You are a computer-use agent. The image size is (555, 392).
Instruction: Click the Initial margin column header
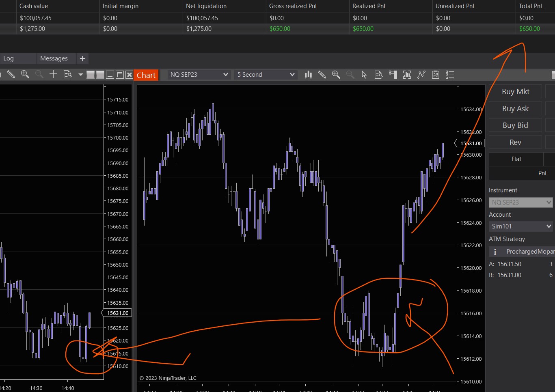141,6
